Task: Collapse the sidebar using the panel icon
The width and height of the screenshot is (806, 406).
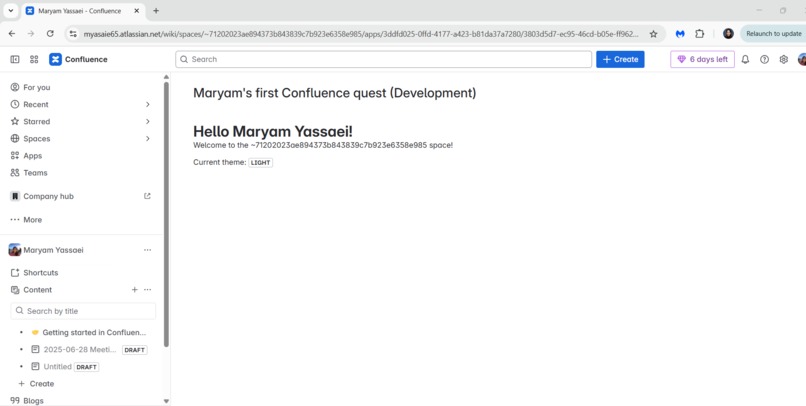Action: tap(15, 59)
